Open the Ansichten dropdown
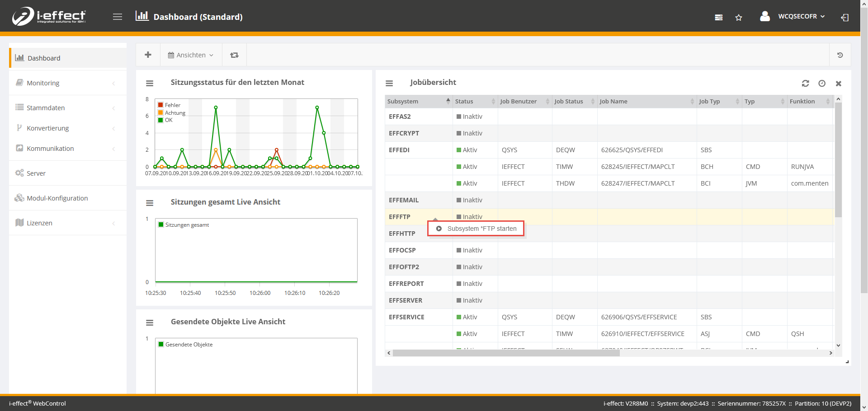868x411 pixels. click(190, 55)
